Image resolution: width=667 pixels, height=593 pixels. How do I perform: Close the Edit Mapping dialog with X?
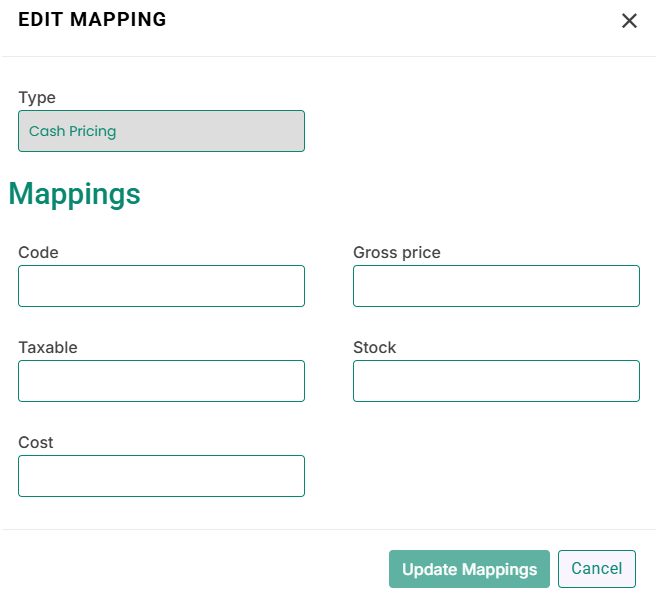click(x=629, y=20)
